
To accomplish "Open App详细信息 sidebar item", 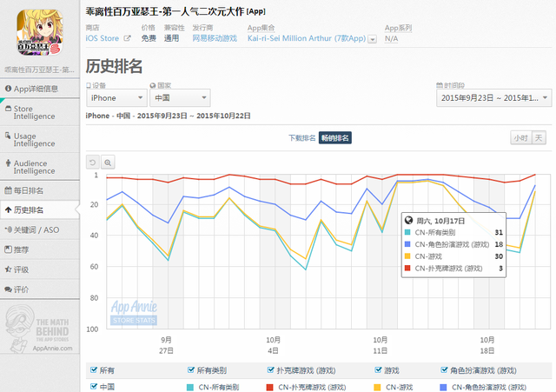I will (40, 89).
